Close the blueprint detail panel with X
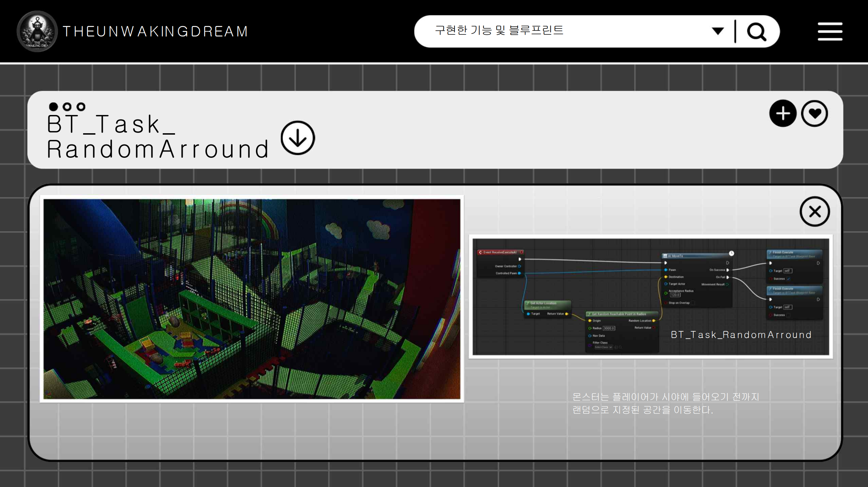The width and height of the screenshot is (868, 487). pos(814,211)
